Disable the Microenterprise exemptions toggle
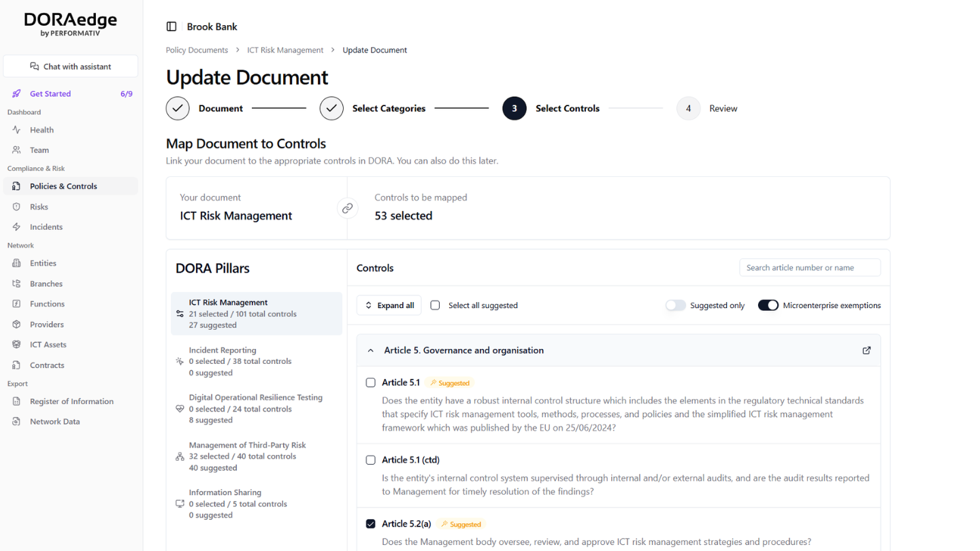This screenshot has height=551, width=980. tap(768, 305)
